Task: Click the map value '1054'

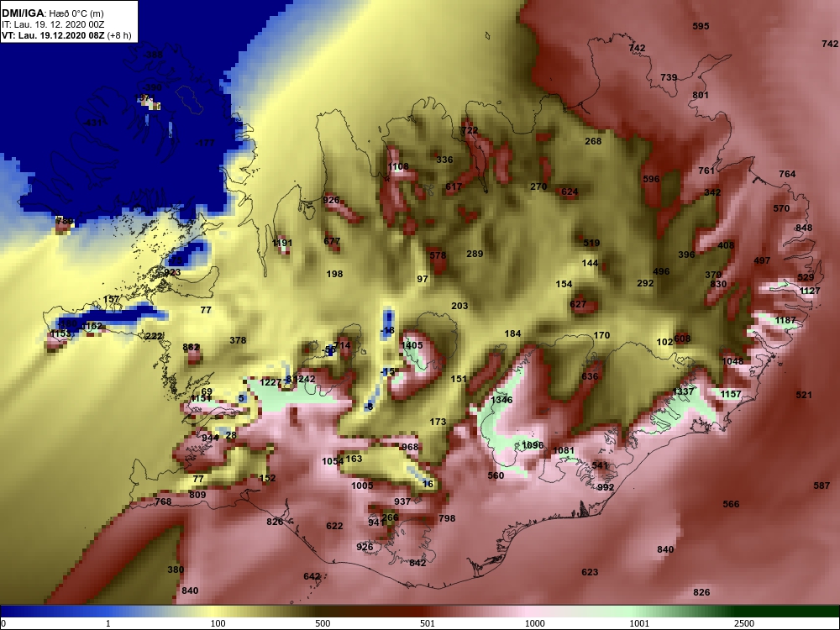Action: 333,462
